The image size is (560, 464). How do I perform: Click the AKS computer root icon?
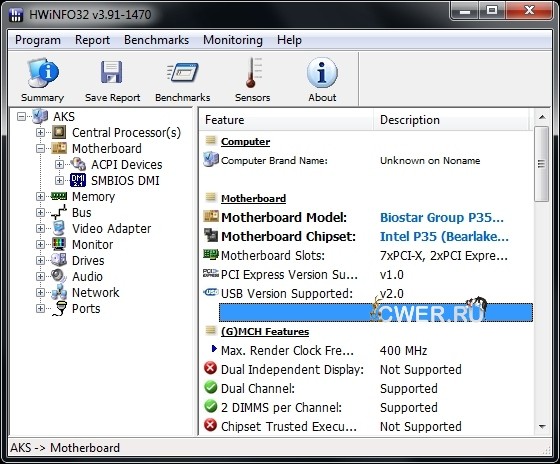pyautogui.click(x=40, y=116)
